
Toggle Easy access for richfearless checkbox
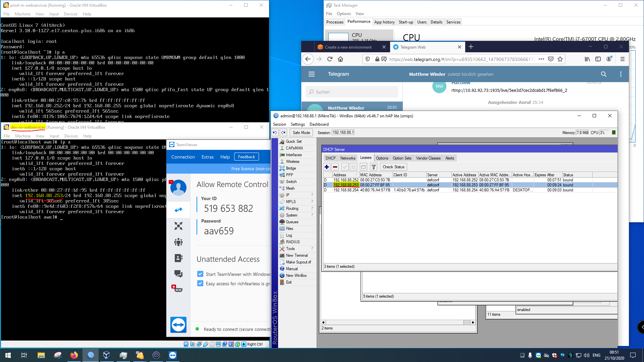click(x=200, y=284)
